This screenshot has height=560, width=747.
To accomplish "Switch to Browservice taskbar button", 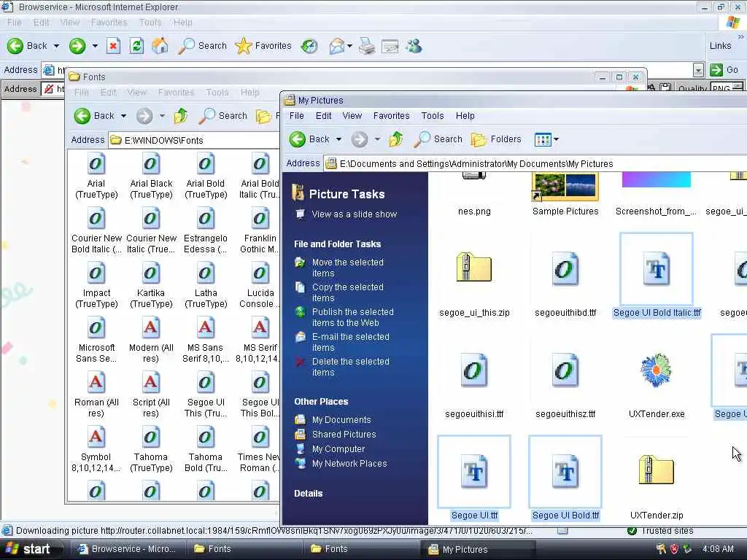I will pyautogui.click(x=128, y=549).
